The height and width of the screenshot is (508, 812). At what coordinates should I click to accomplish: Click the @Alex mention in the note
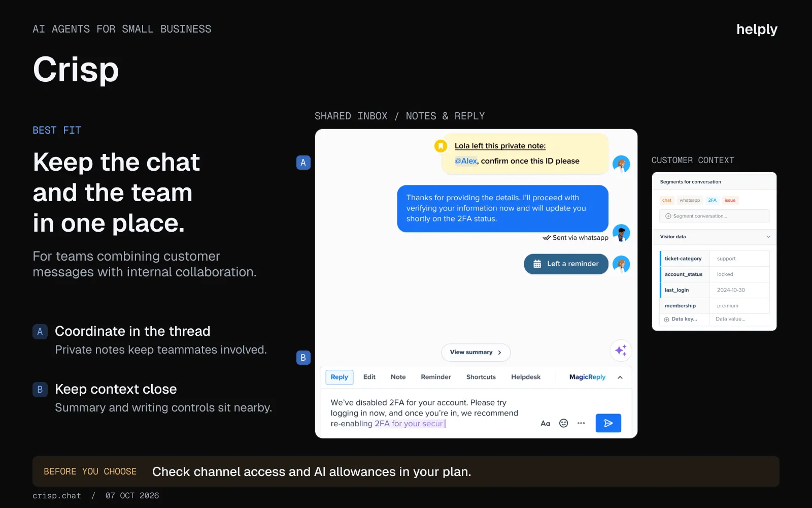pyautogui.click(x=465, y=161)
